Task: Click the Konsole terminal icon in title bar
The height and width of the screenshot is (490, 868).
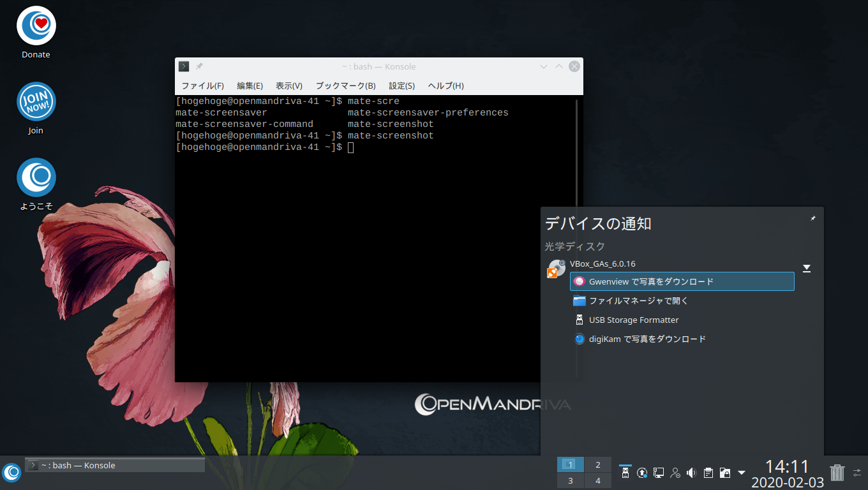Action: tap(184, 66)
